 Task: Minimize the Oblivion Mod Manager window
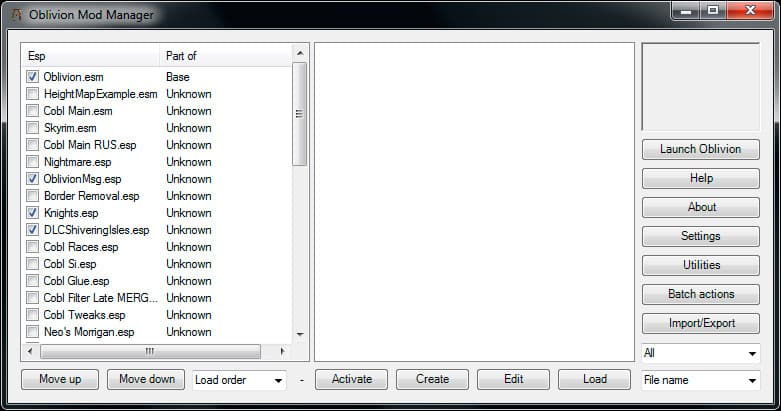[x=686, y=10]
